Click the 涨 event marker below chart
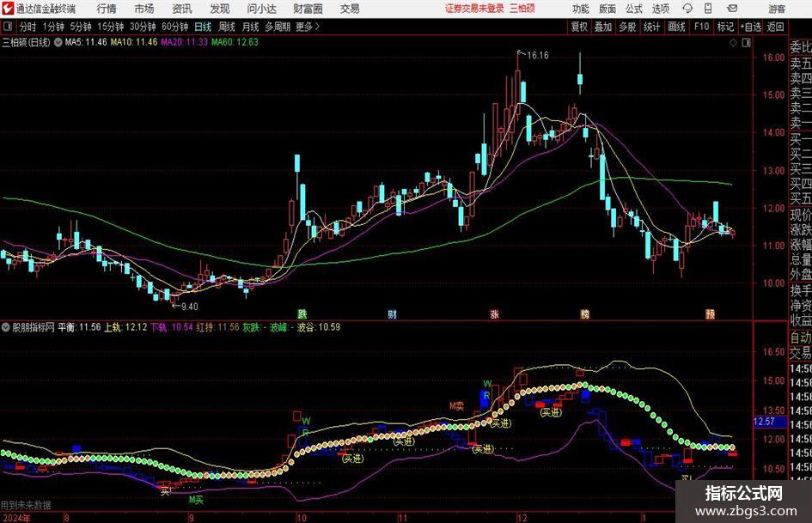 (495, 313)
